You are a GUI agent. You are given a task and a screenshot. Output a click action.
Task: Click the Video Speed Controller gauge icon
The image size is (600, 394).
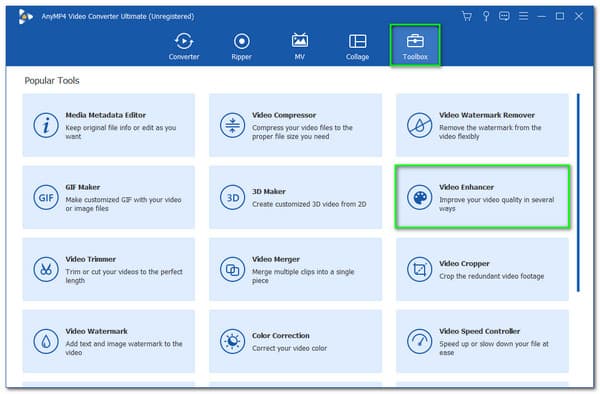pyautogui.click(x=419, y=341)
